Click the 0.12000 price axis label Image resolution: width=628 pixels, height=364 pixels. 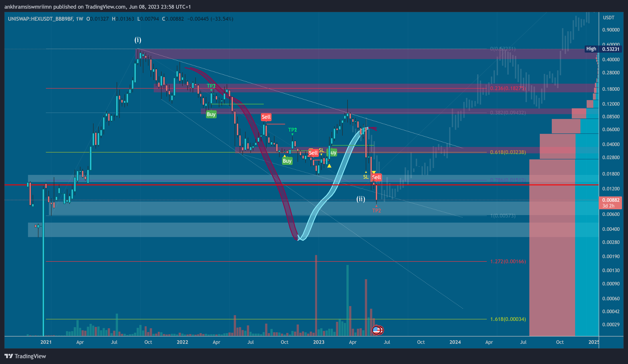click(x=611, y=104)
